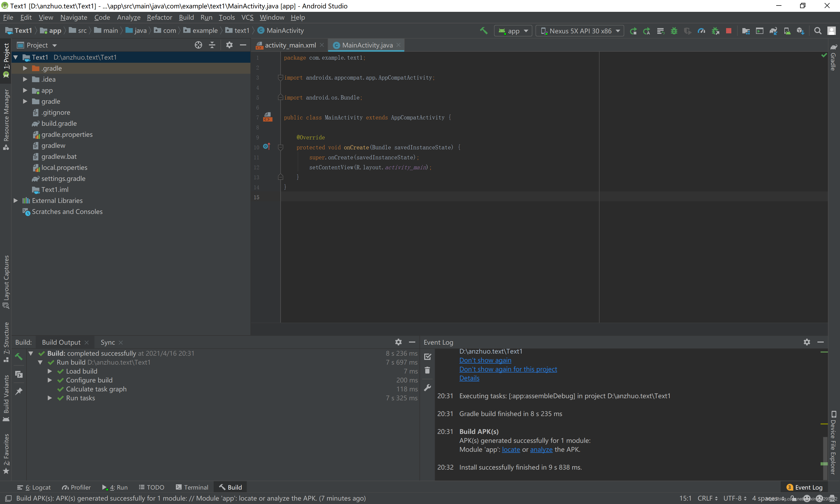Close the MainActivity.java tab
This screenshot has width=840, height=504.
click(x=399, y=45)
